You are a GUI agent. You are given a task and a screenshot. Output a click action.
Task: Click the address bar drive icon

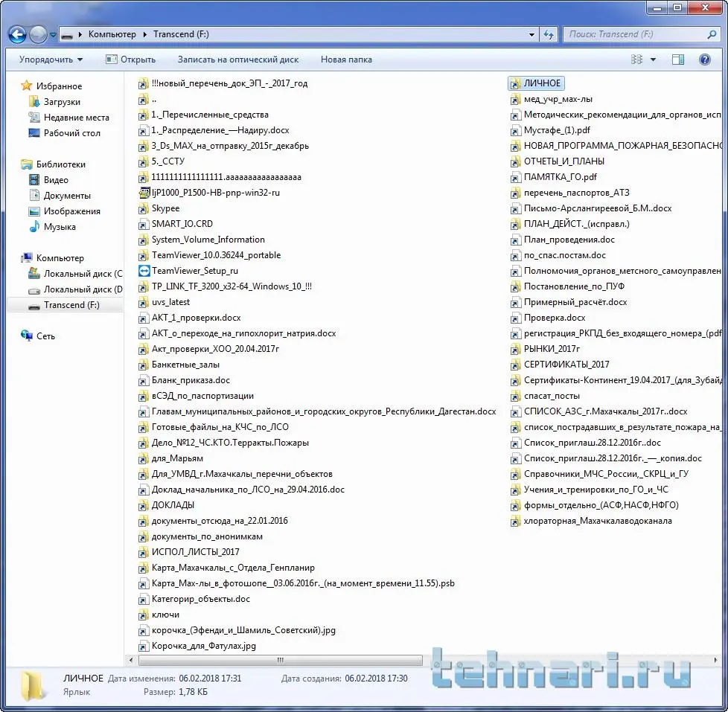pyautogui.click(x=67, y=35)
